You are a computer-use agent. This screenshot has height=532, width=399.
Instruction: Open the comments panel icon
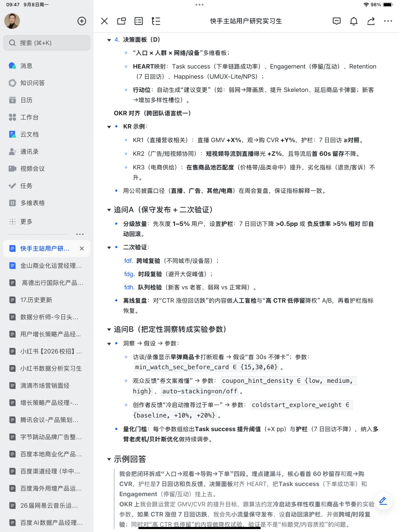337,21
